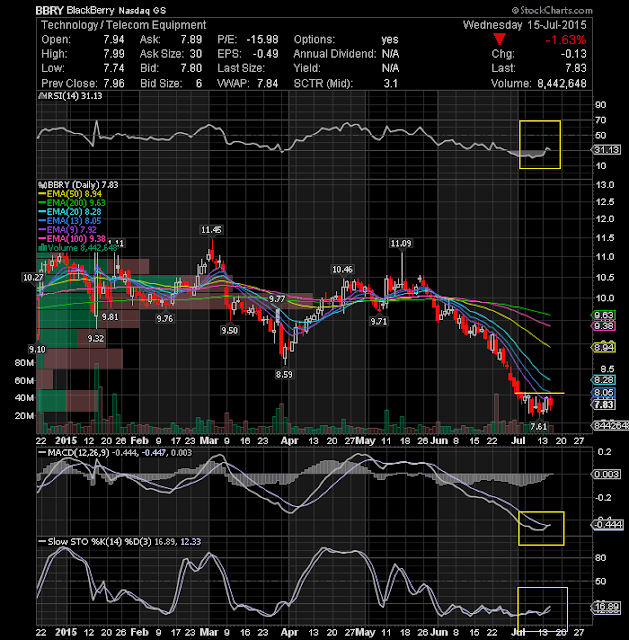Click the 10.27 price label at left

coord(33,278)
